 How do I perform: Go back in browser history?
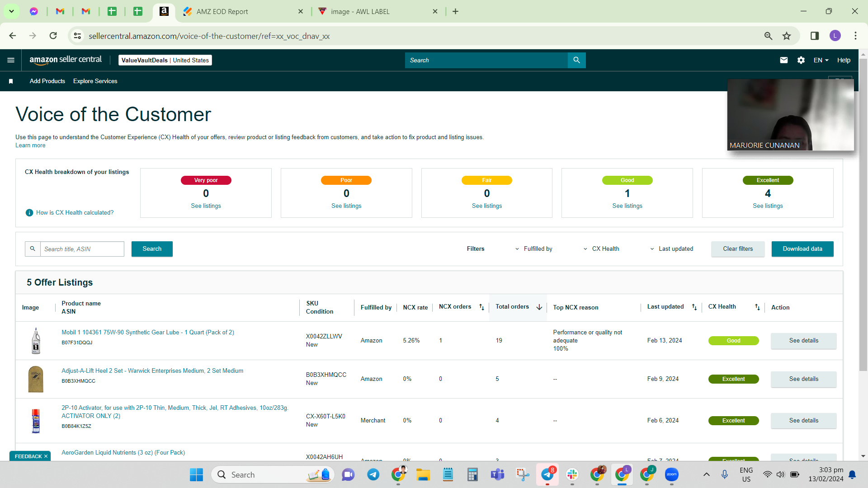tap(13, 36)
